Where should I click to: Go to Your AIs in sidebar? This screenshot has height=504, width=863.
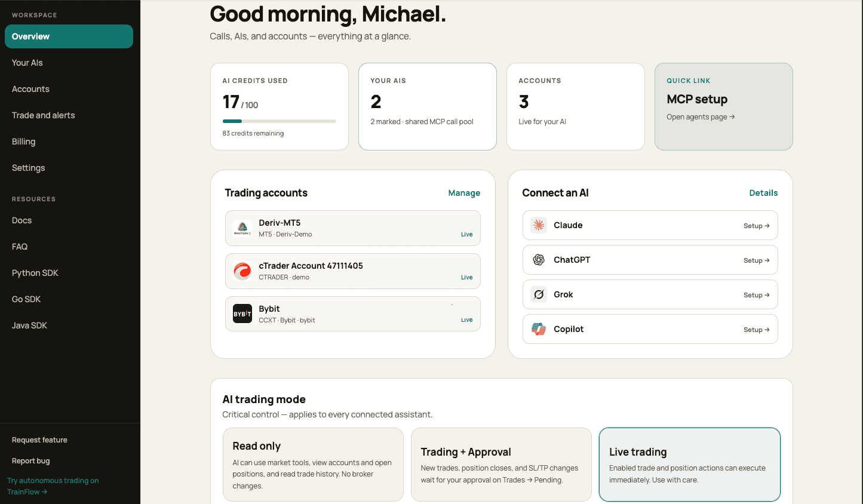click(x=69, y=63)
